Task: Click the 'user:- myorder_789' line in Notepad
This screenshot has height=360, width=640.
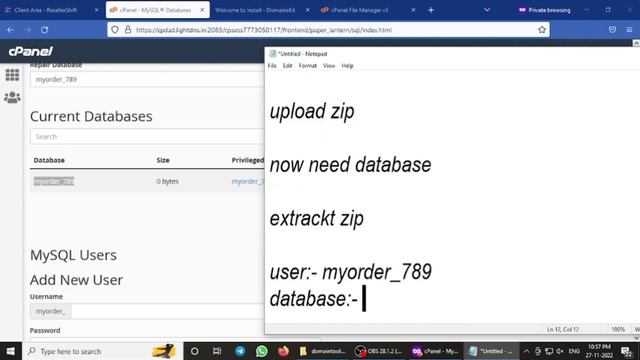Action: (x=351, y=272)
